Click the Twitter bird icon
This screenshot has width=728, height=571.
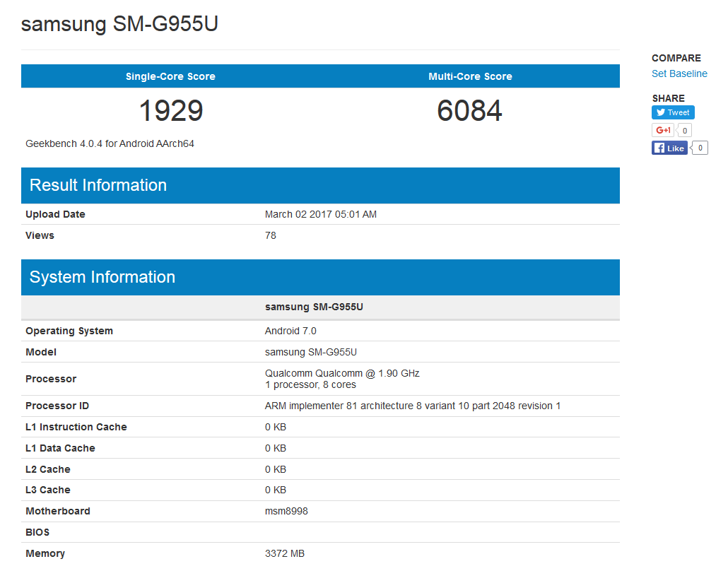(660, 112)
